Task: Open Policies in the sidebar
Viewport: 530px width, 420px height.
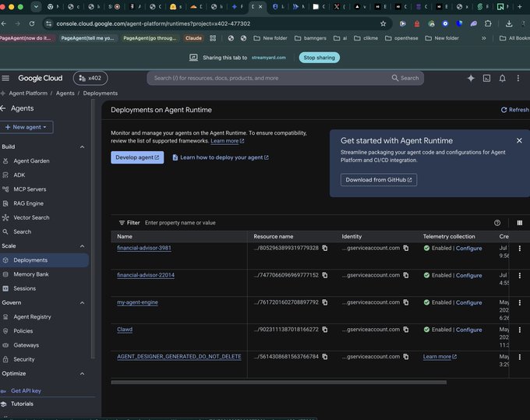Action: [23, 331]
